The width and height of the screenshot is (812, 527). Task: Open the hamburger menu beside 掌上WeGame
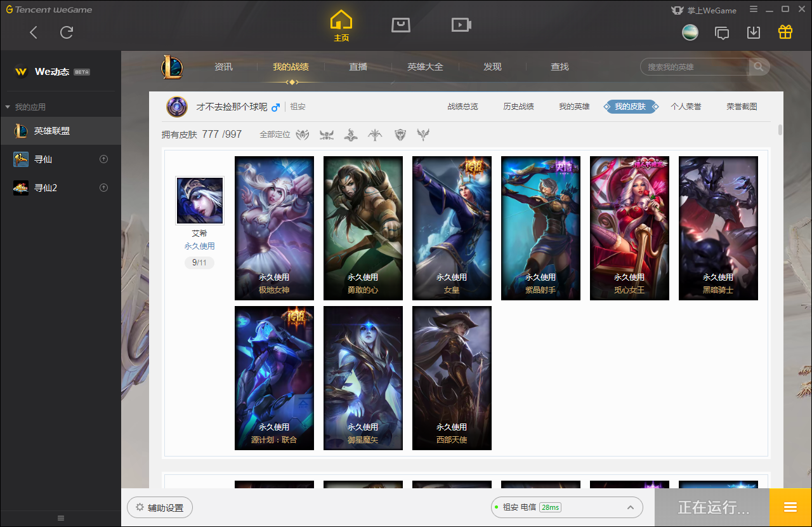[x=754, y=10]
